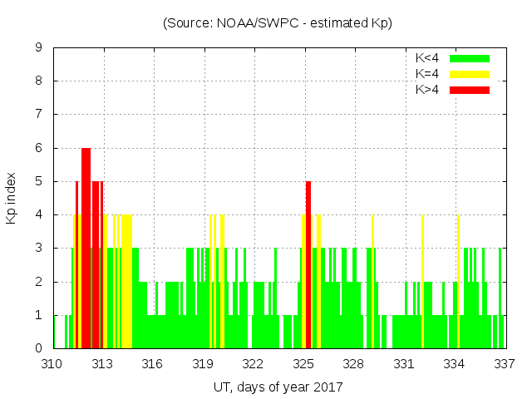
Task: Click the 5 tick label on y-axis
Action: (x=40, y=181)
